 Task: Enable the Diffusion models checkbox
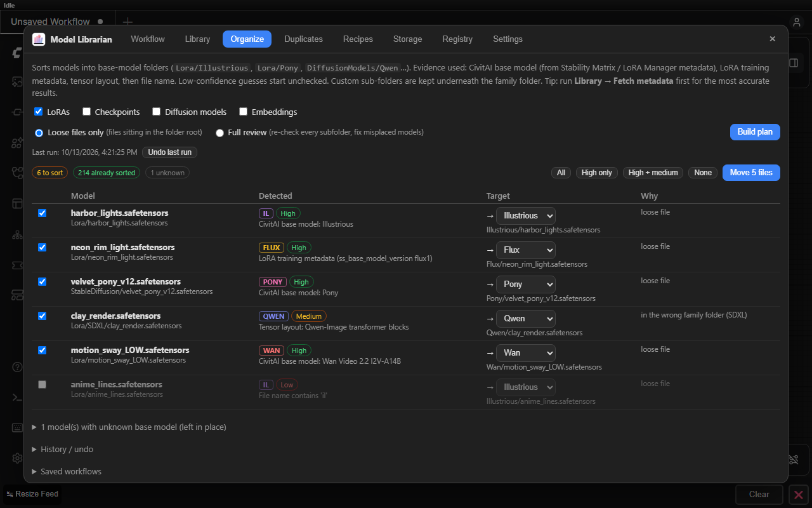(x=157, y=112)
